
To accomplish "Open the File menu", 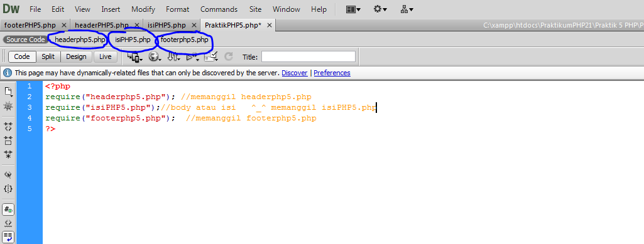I will pyautogui.click(x=35, y=9).
